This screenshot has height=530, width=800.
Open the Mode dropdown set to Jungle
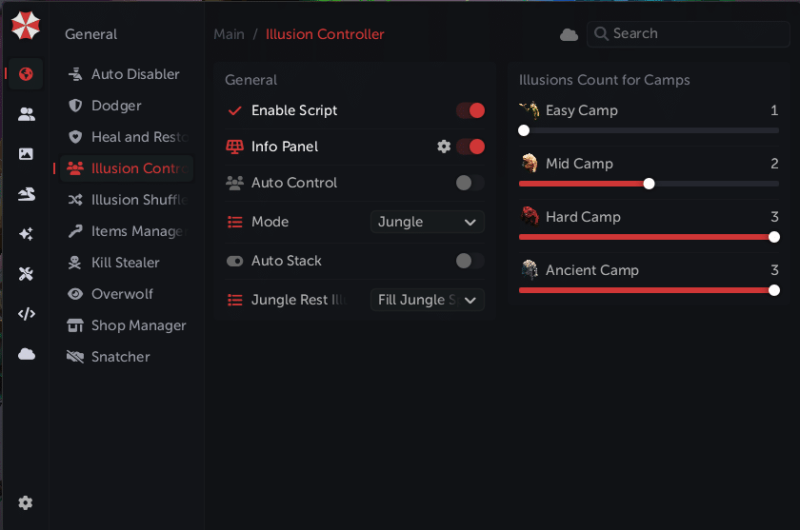[427, 222]
